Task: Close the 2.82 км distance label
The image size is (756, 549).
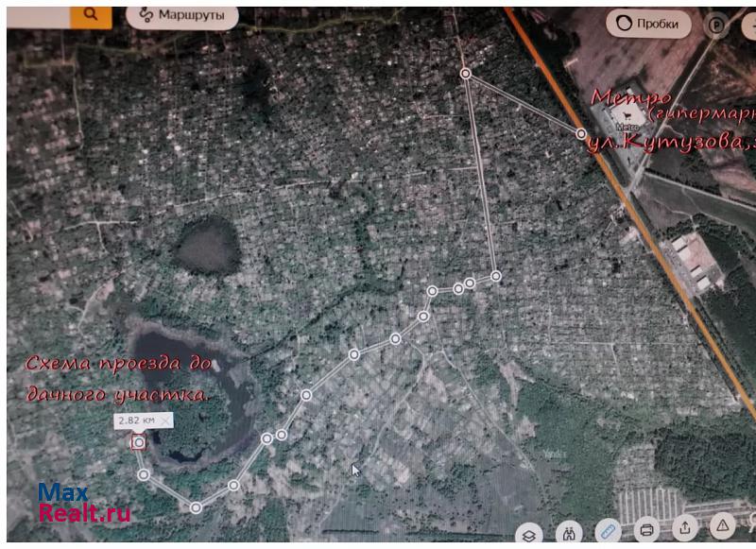Action: [x=166, y=420]
